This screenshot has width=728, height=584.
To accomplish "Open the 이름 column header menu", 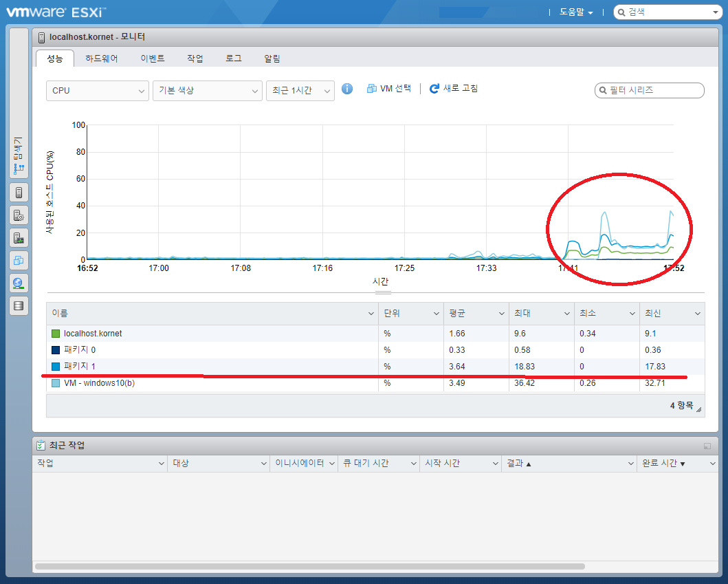I will [x=371, y=314].
